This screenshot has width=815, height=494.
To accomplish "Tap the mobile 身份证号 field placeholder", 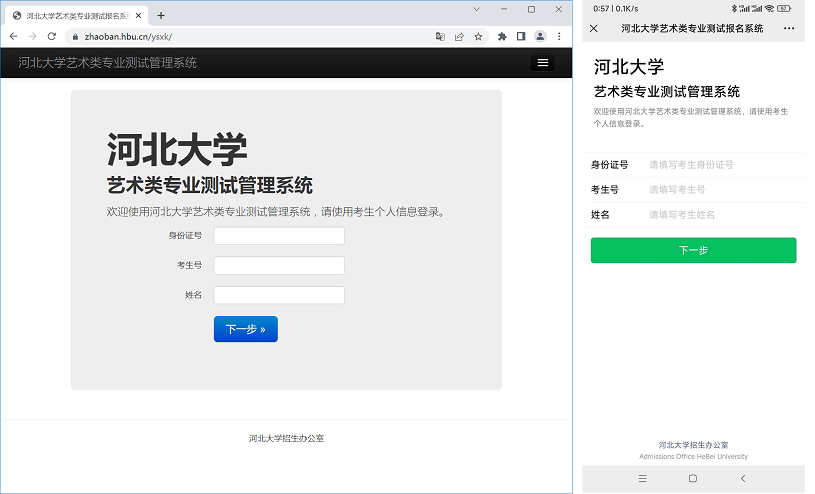I will (x=691, y=165).
